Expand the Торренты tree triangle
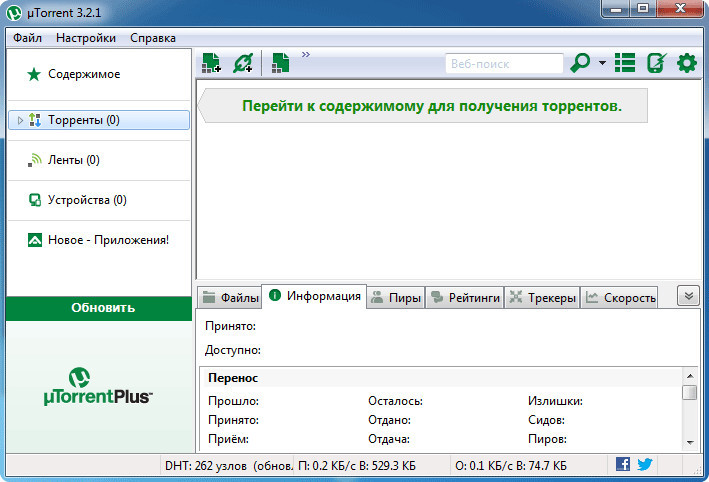Viewport: 709px width, 482px height. tap(20, 120)
